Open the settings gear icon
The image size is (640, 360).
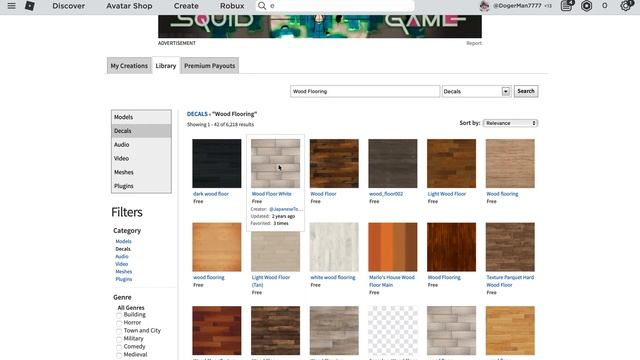click(x=625, y=6)
